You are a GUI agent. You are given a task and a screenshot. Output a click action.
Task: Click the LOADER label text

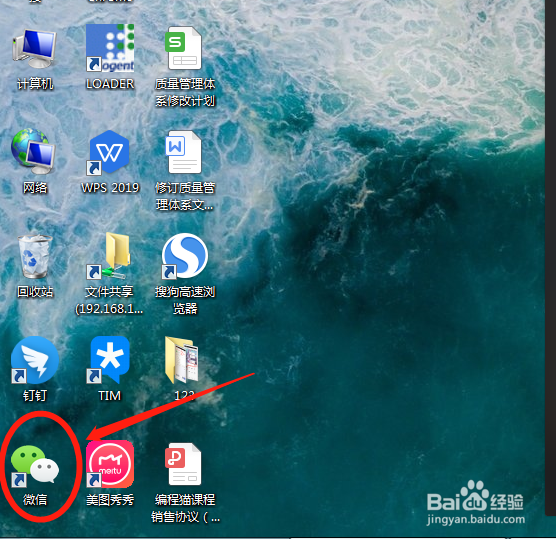110,84
